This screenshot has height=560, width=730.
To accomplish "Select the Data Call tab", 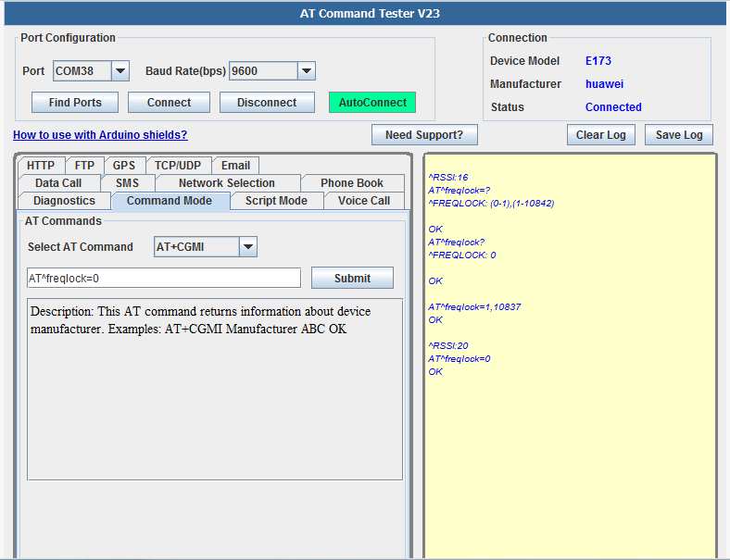I will point(58,183).
